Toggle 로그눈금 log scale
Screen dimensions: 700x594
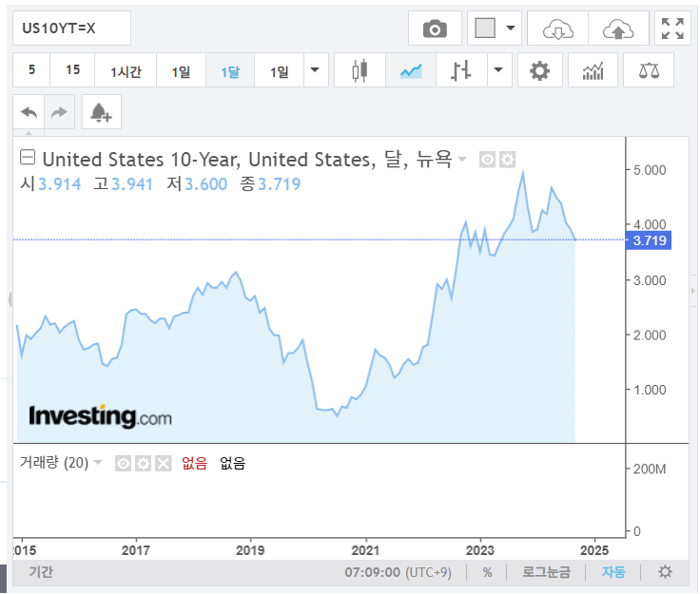pos(547,572)
